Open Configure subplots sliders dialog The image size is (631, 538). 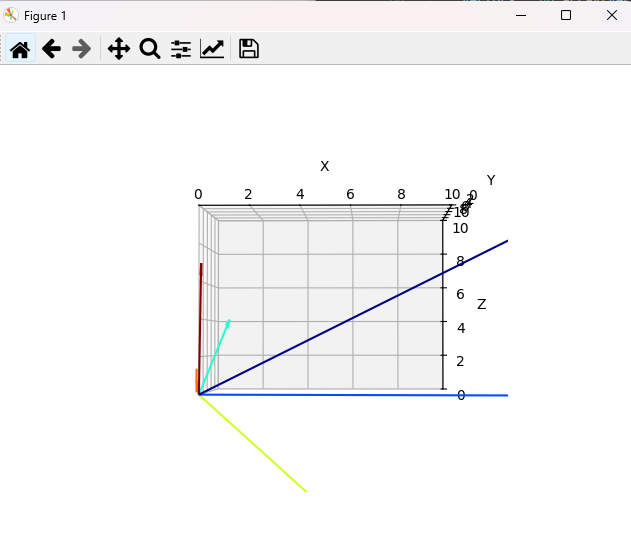tap(181, 48)
